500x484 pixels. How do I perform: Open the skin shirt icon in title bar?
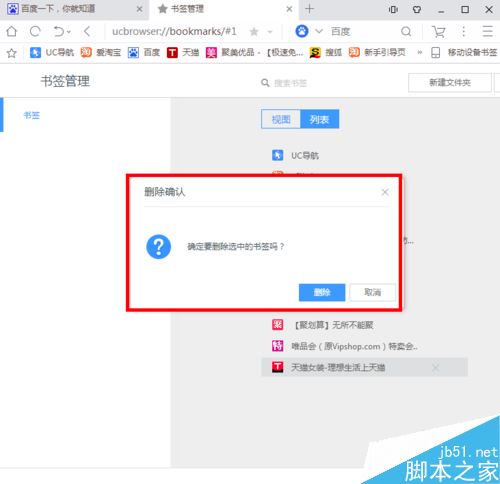point(417,9)
